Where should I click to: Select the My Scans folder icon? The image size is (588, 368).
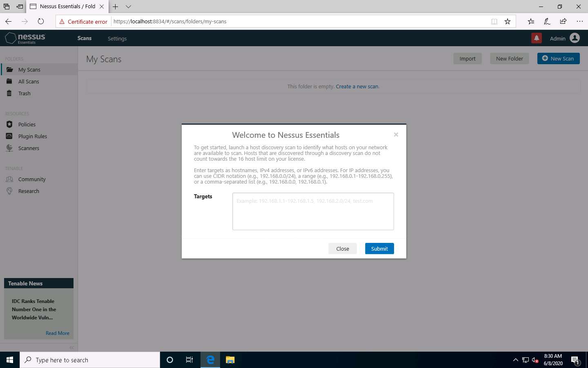pos(9,70)
